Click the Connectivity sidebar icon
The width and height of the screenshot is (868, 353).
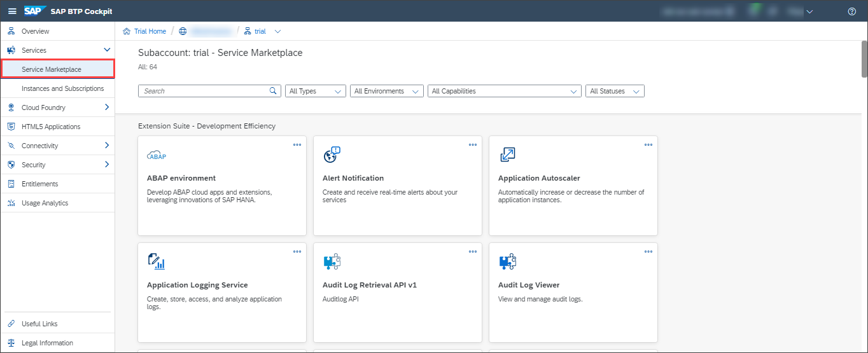pyautogui.click(x=11, y=146)
